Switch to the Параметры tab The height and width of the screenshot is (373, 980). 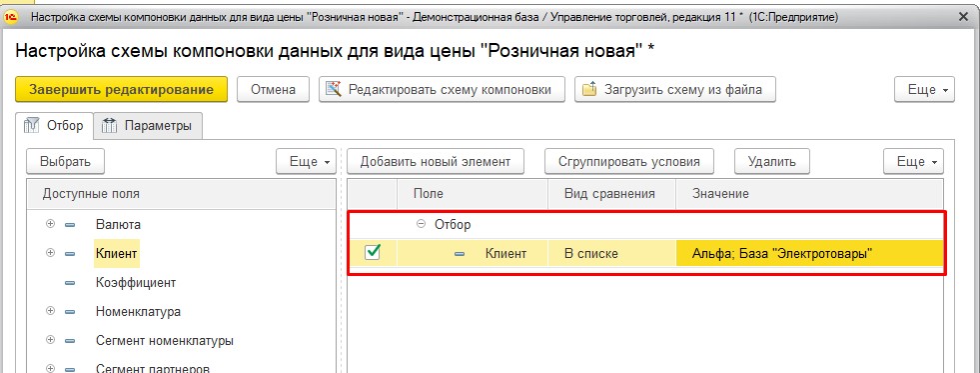point(148,126)
